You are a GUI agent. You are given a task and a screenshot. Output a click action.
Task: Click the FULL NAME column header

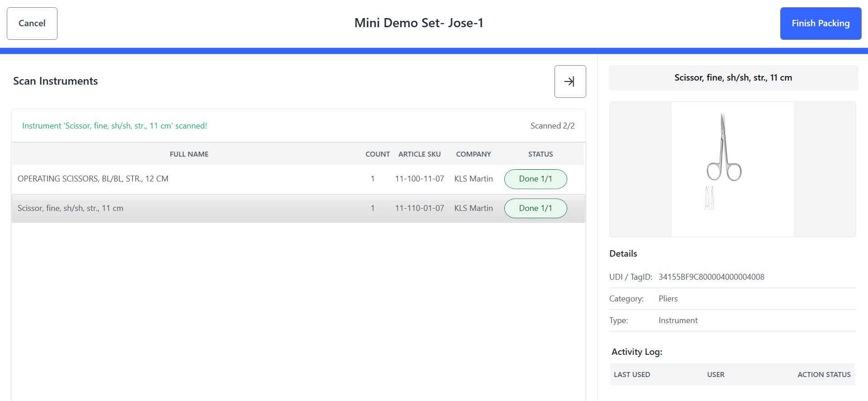coord(189,154)
